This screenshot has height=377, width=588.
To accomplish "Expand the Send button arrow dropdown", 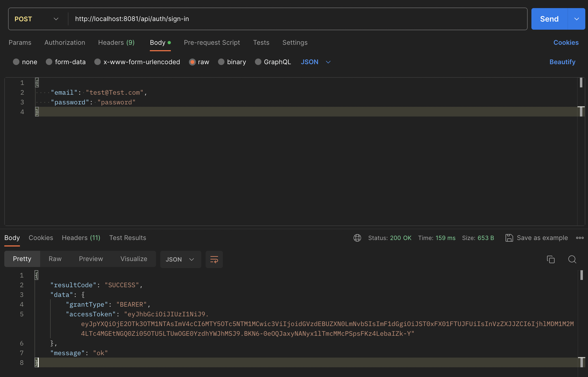I will coord(576,19).
